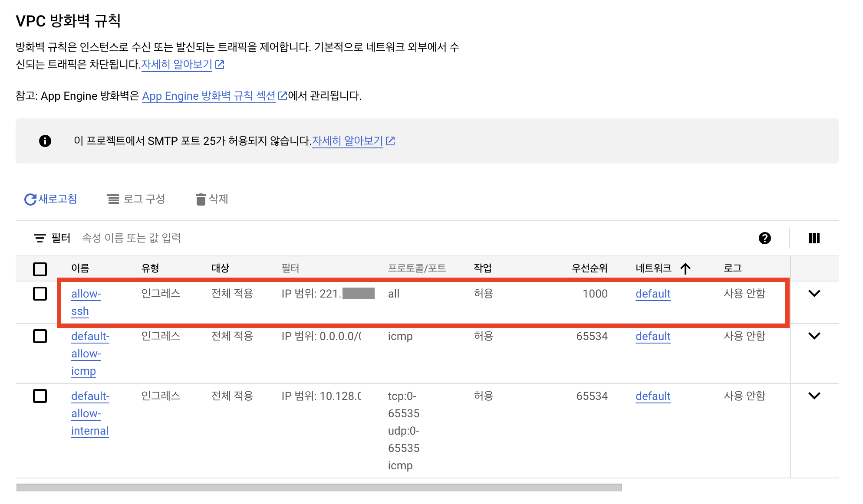Open the column display options icon
The image size is (863, 504).
814,238
